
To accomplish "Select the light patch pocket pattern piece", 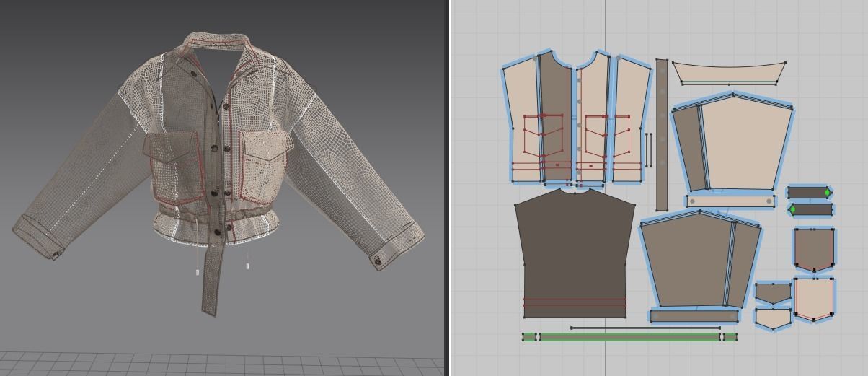I will coord(814,299).
